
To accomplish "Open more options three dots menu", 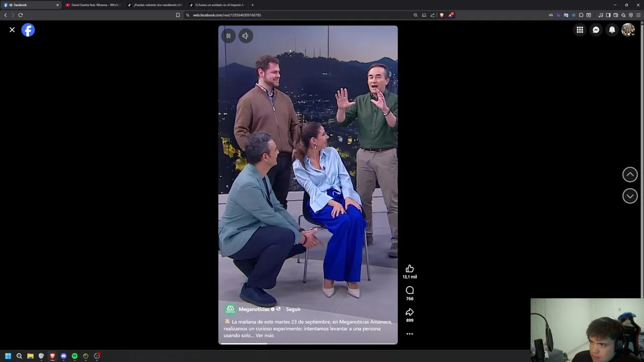I will (x=410, y=334).
